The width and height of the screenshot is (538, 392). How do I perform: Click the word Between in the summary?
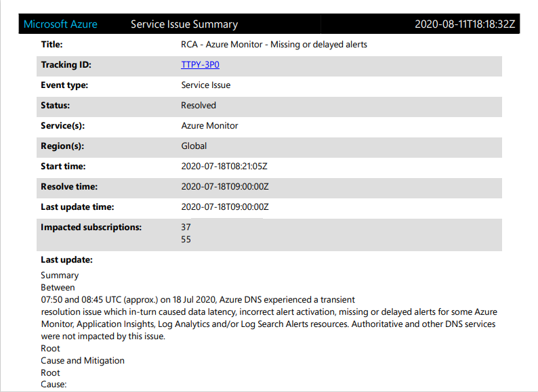[58, 287]
